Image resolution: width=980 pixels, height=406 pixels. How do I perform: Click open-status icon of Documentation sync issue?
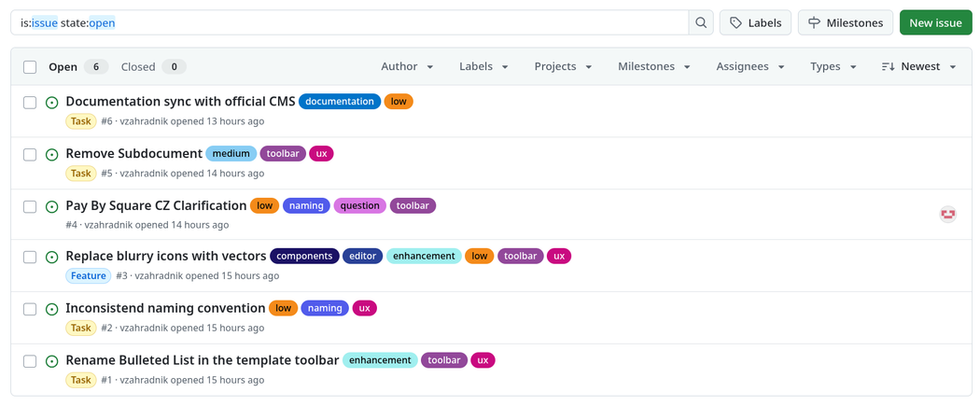coord(52,103)
